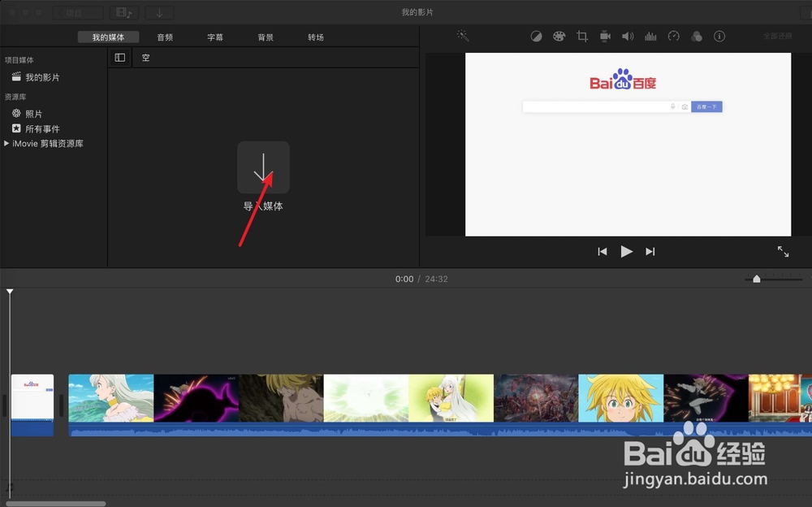Switch to the 音频 tab
The width and height of the screenshot is (812, 507).
pyautogui.click(x=165, y=37)
